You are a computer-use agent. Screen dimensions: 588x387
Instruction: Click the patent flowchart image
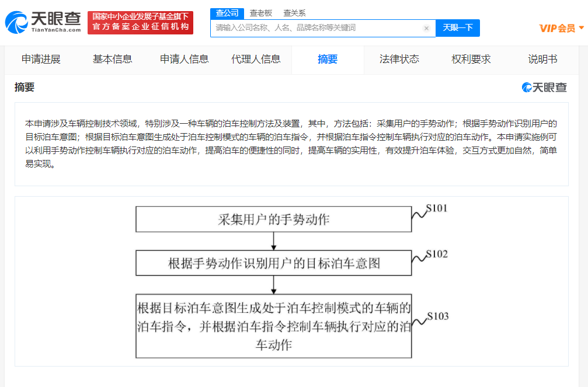292,281
